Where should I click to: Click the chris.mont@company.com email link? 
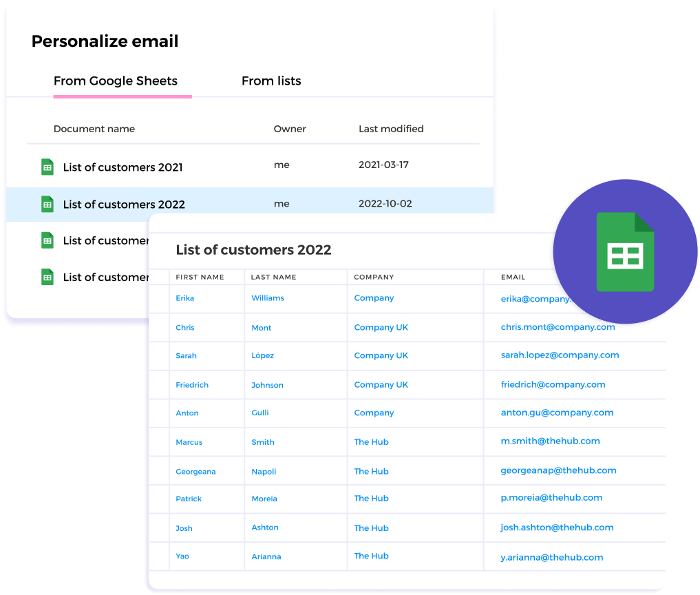(x=557, y=327)
